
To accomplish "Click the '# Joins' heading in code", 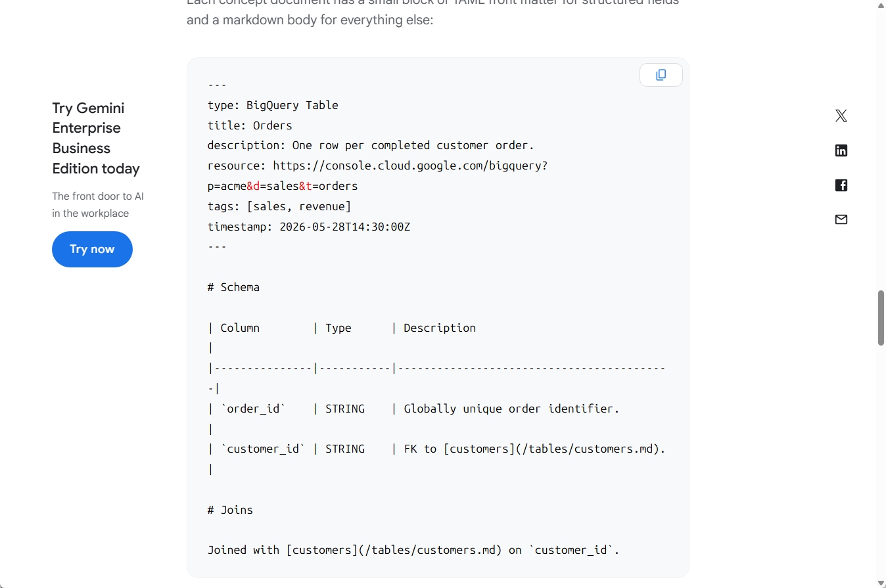I will tap(230, 510).
